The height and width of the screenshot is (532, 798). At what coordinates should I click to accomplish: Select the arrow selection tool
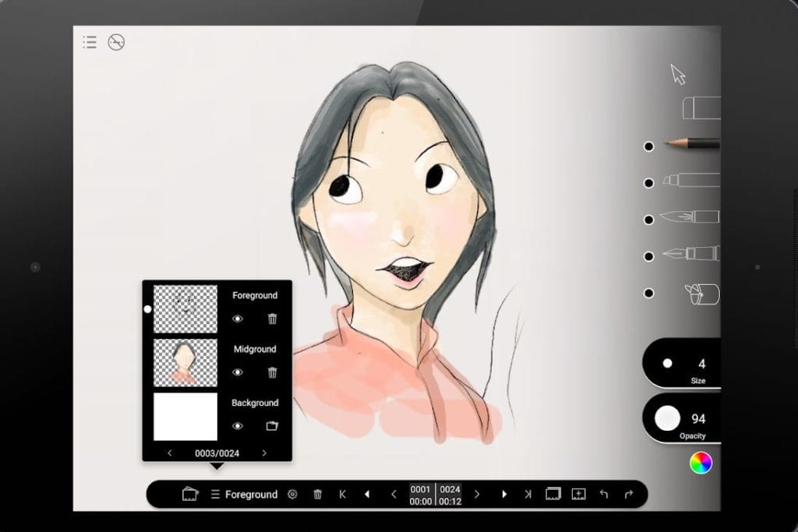pyautogui.click(x=678, y=74)
